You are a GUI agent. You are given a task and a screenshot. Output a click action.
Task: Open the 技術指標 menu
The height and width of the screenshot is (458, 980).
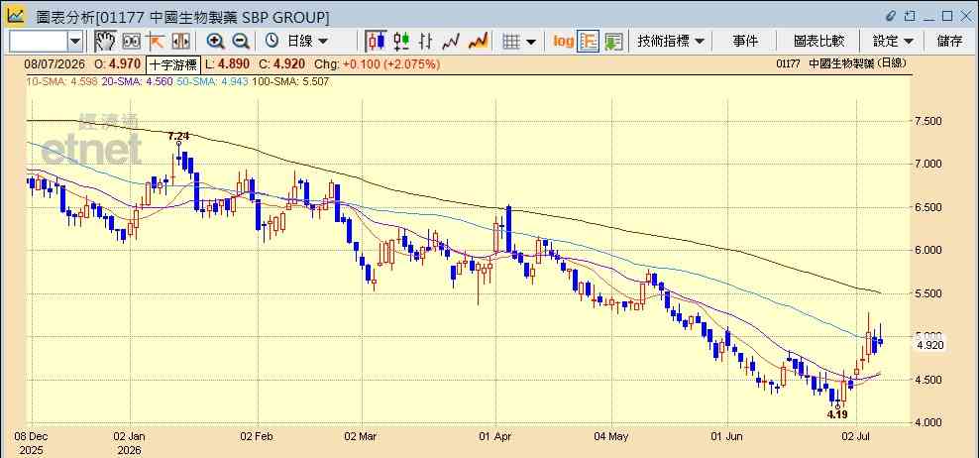[x=671, y=42]
